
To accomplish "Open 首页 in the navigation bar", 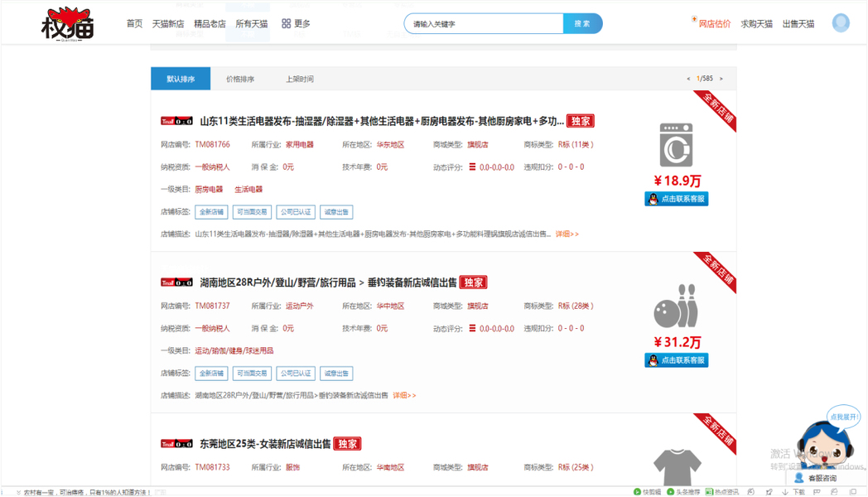I will (x=134, y=23).
